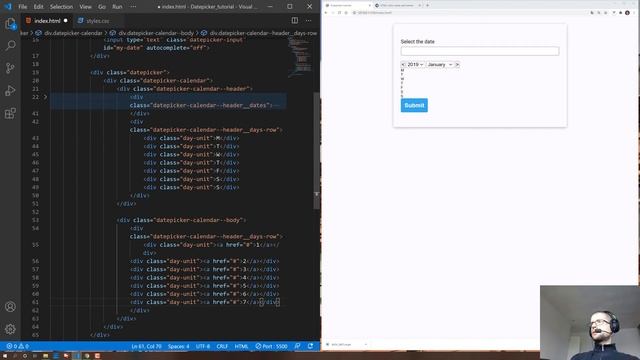Image resolution: width=640 pixels, height=360 pixels.
Task: Click CRLF end-of-line setting
Action: point(222,346)
